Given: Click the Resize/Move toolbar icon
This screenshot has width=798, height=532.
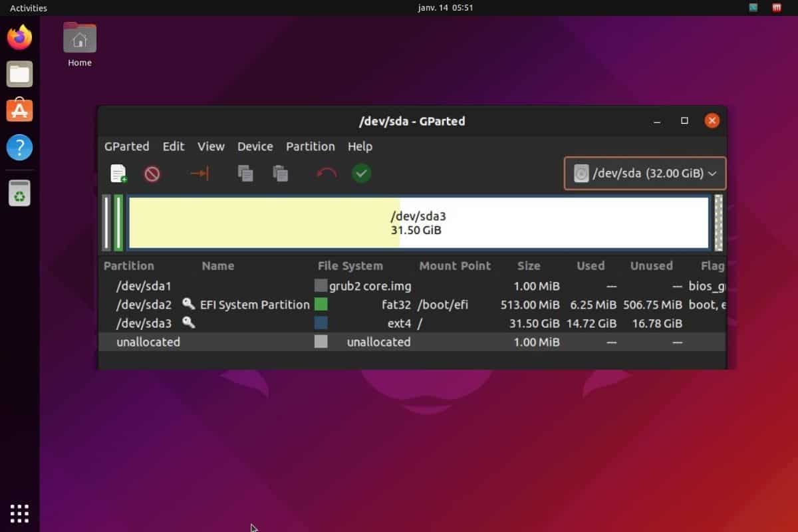Looking at the screenshot, I should click(199, 174).
